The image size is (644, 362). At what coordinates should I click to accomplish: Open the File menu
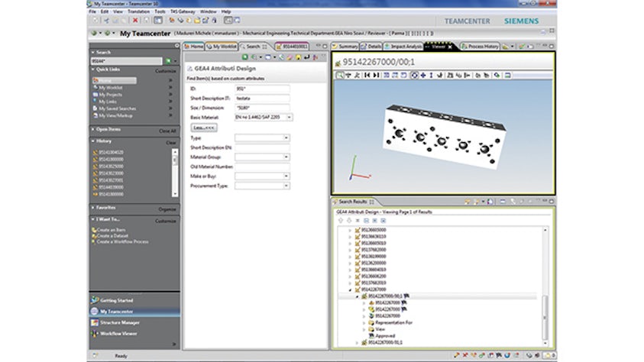tap(92, 11)
